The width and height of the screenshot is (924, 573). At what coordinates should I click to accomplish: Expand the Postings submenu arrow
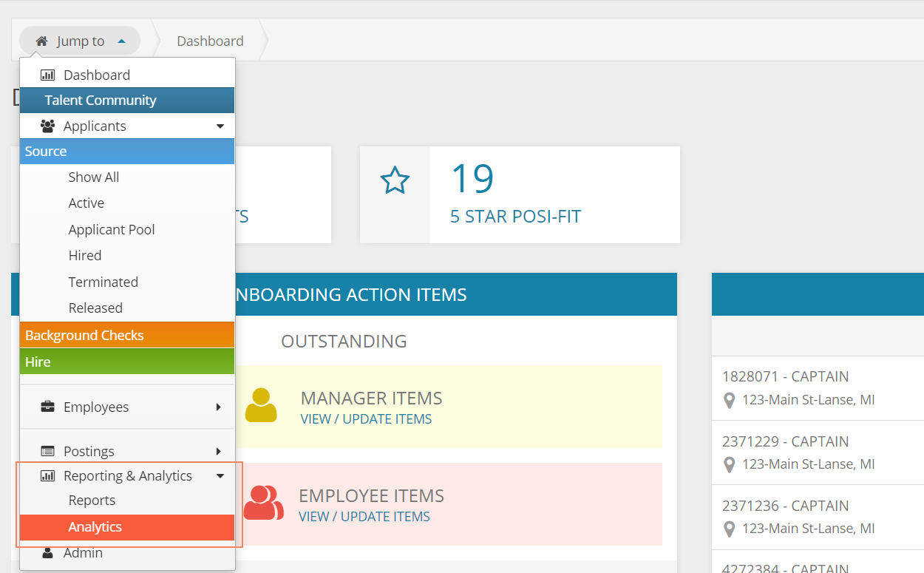point(218,451)
